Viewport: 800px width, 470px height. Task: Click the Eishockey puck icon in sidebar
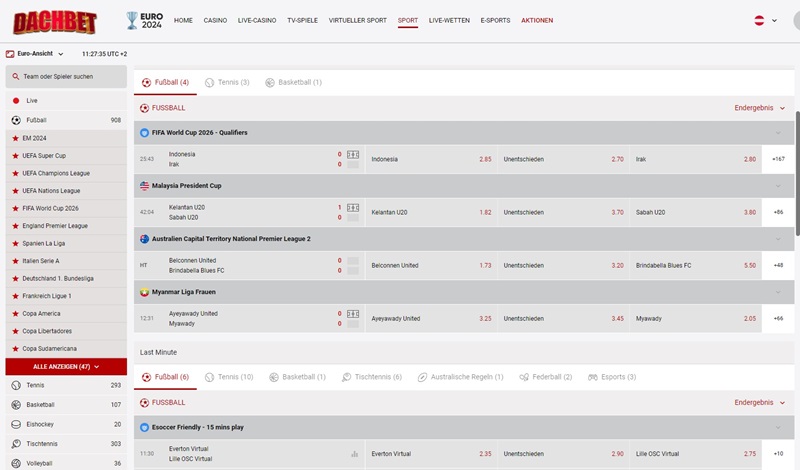click(16, 424)
